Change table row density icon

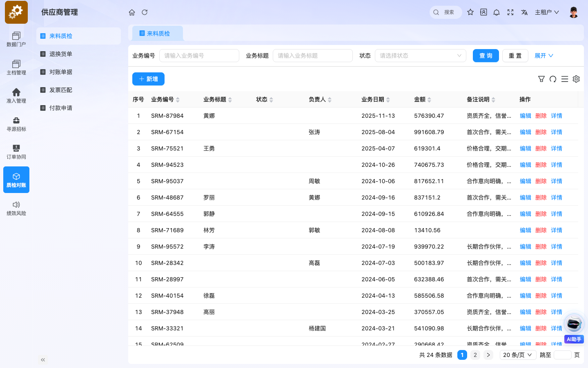click(x=565, y=79)
